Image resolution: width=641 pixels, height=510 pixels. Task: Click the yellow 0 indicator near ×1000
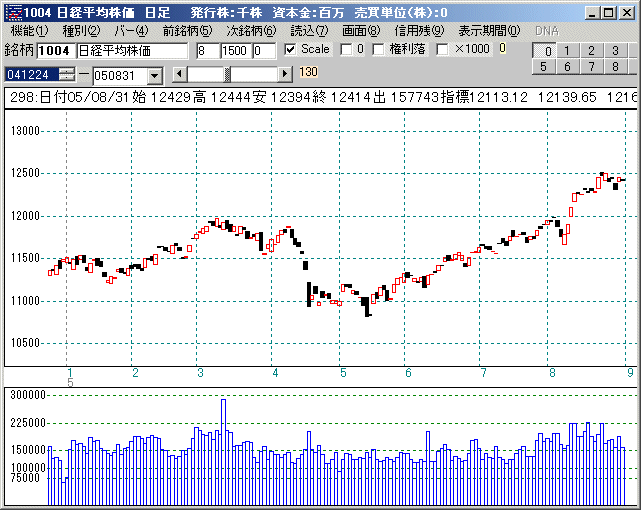503,48
